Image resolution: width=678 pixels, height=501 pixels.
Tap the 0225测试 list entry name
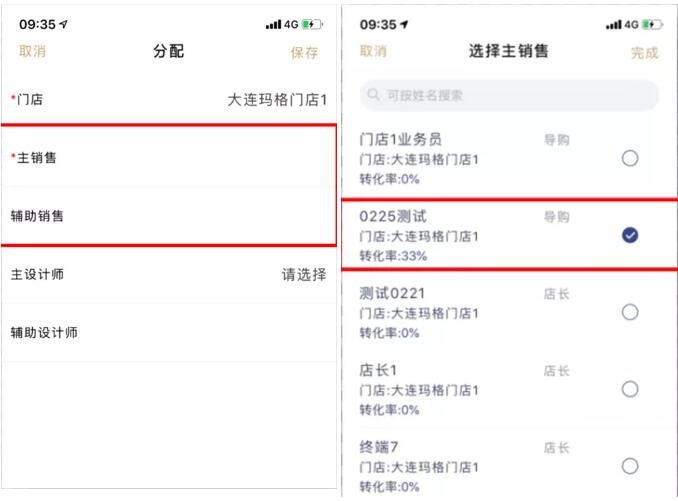click(x=393, y=216)
